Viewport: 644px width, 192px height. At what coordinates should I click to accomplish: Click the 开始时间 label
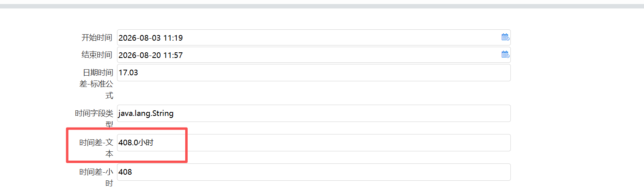pos(97,37)
